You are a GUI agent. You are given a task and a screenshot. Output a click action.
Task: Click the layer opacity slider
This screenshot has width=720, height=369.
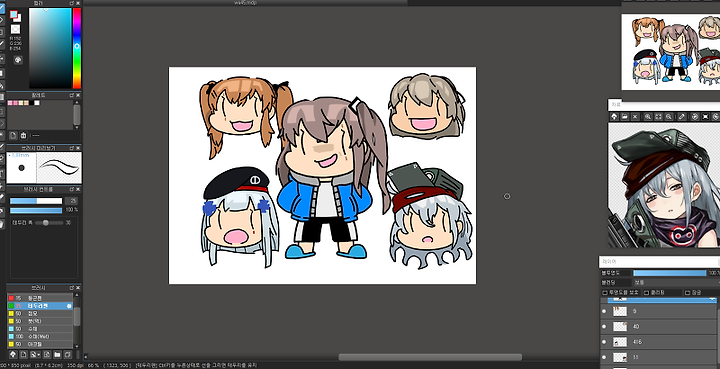click(670, 273)
